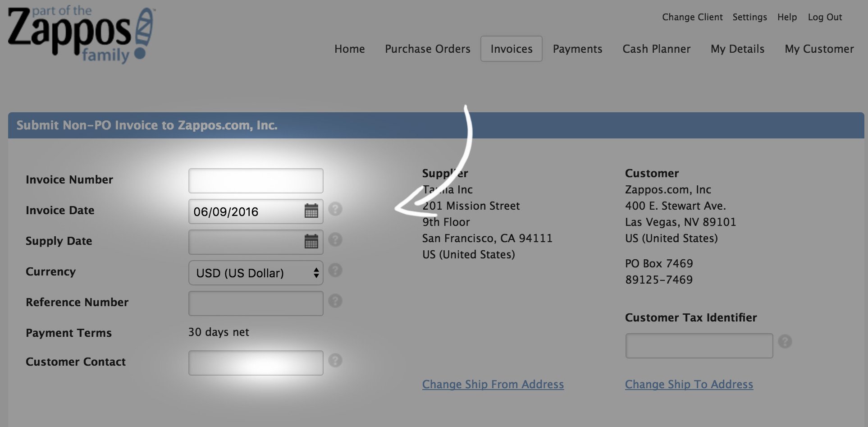Show help for Invoice Date field
This screenshot has height=427, width=868.
coord(335,209)
